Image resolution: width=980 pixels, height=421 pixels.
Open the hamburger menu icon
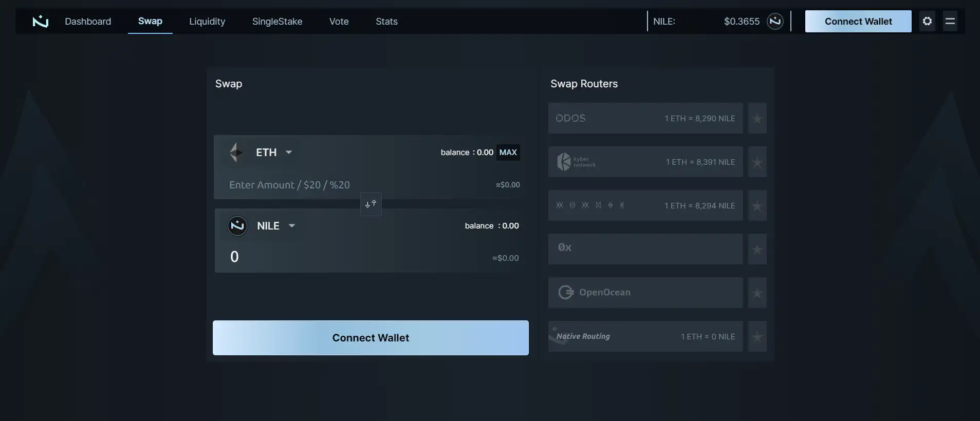tap(950, 22)
